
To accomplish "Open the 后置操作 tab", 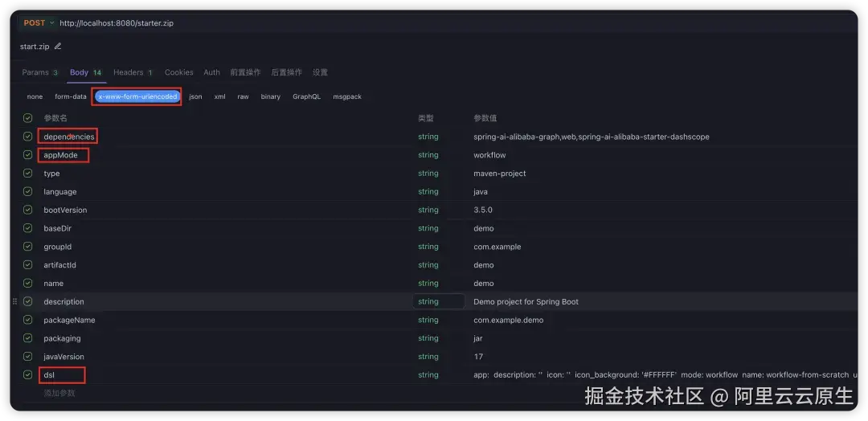I will tap(287, 72).
